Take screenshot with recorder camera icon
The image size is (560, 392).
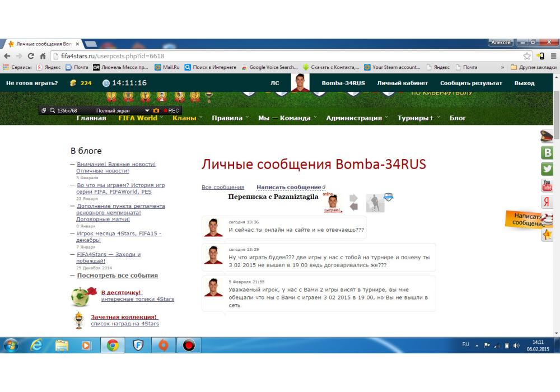point(156,111)
